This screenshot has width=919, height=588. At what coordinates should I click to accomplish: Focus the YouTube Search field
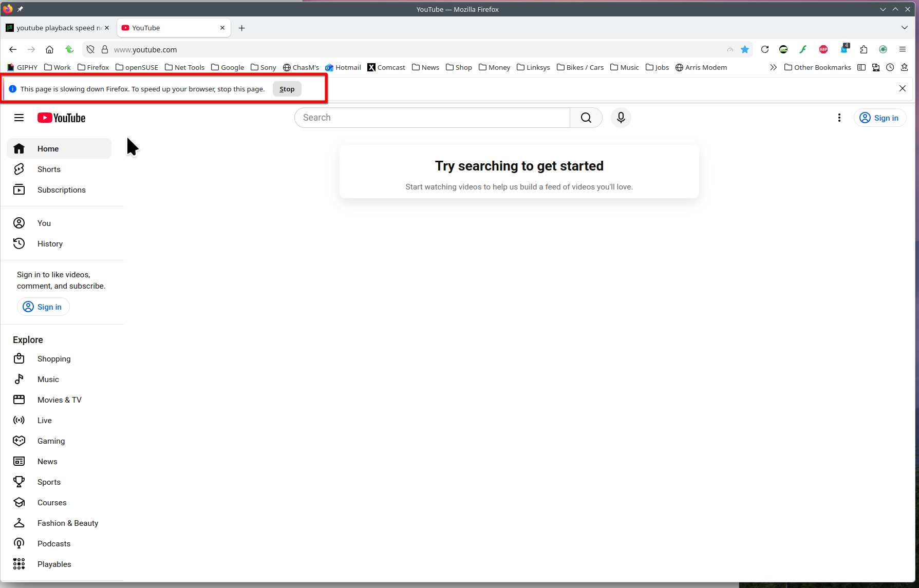(x=432, y=118)
